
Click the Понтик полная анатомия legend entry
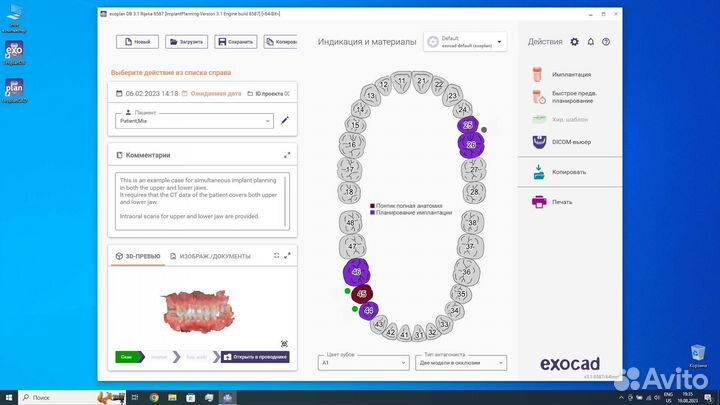[406, 206]
